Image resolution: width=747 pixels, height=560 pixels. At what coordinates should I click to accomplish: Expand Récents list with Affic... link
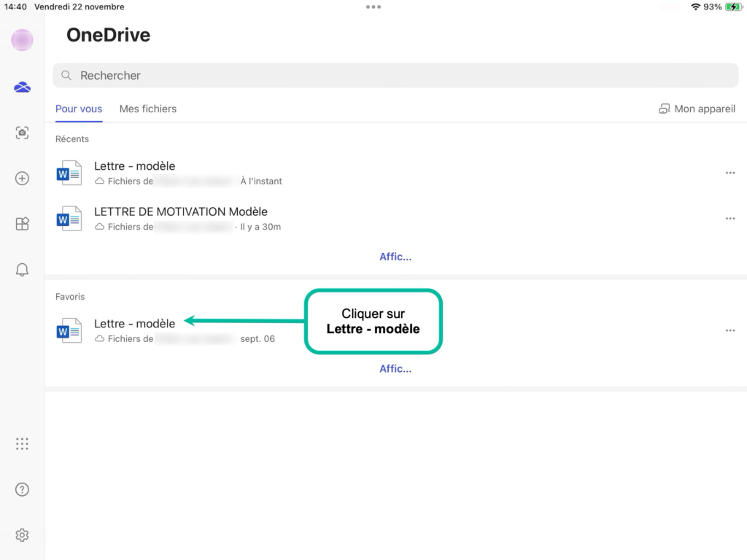click(395, 257)
